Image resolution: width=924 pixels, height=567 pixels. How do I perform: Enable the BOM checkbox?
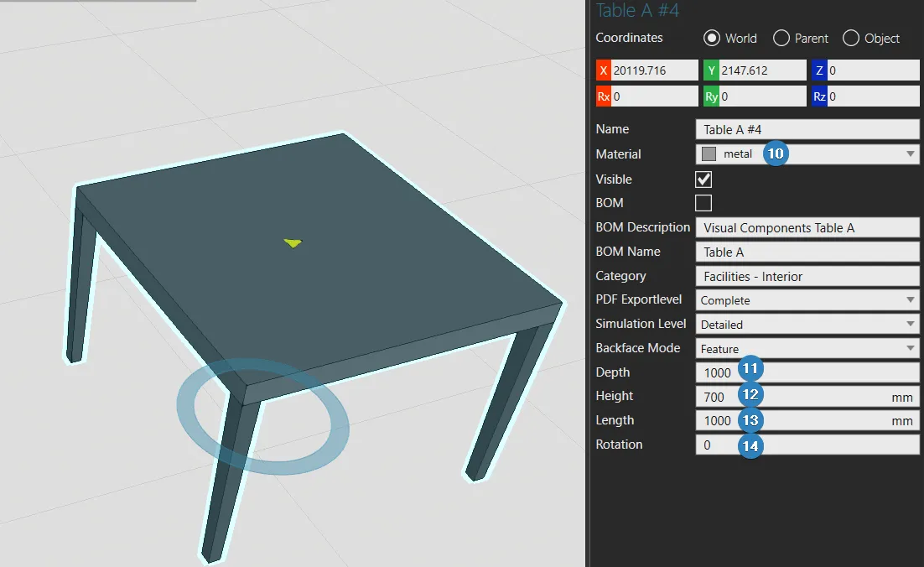click(703, 203)
